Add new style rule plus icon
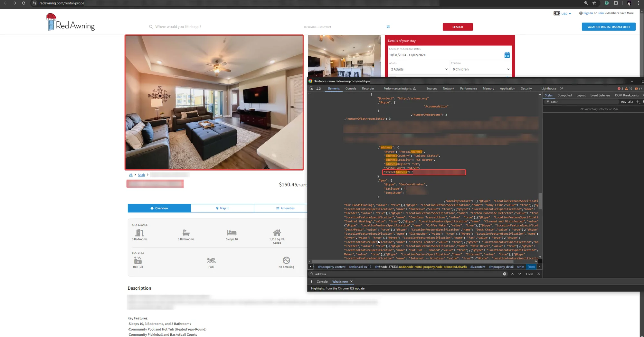The height and width of the screenshot is (337, 644). coord(638,102)
